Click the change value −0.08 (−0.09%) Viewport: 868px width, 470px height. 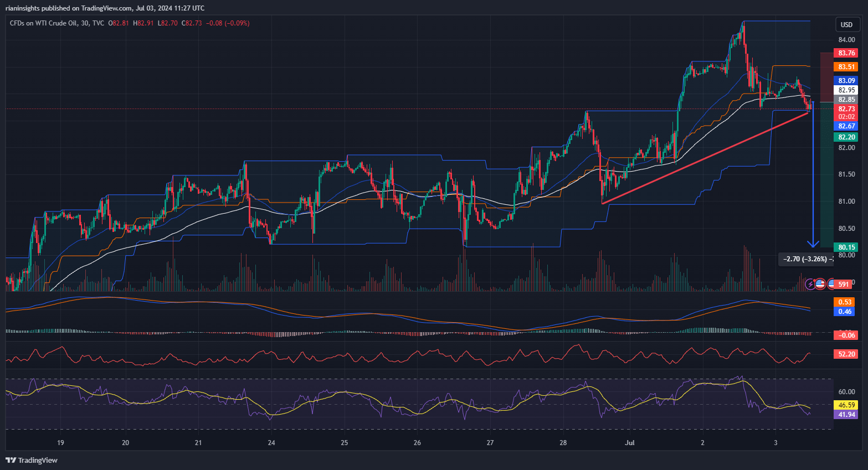[x=228, y=23]
